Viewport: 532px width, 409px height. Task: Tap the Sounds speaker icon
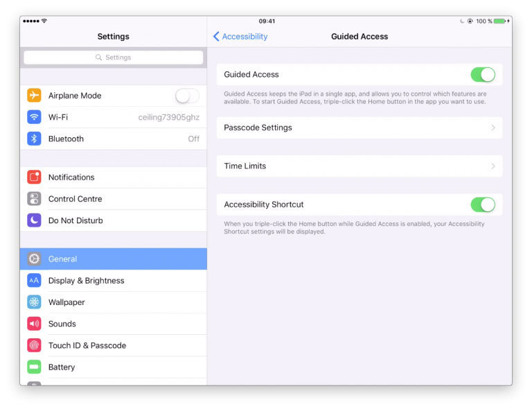tap(34, 324)
